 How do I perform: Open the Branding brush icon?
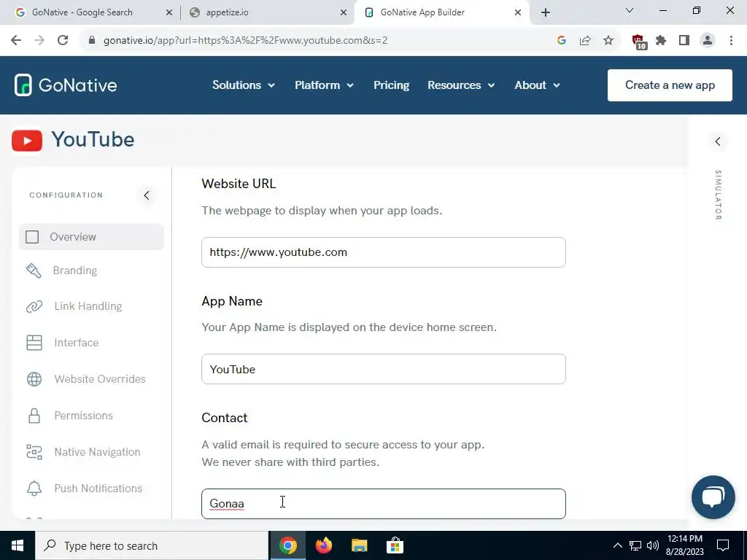click(34, 271)
